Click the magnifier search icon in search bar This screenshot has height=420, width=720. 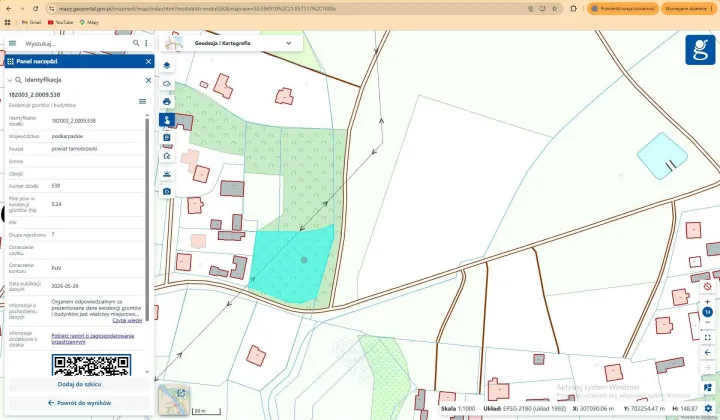click(x=136, y=43)
